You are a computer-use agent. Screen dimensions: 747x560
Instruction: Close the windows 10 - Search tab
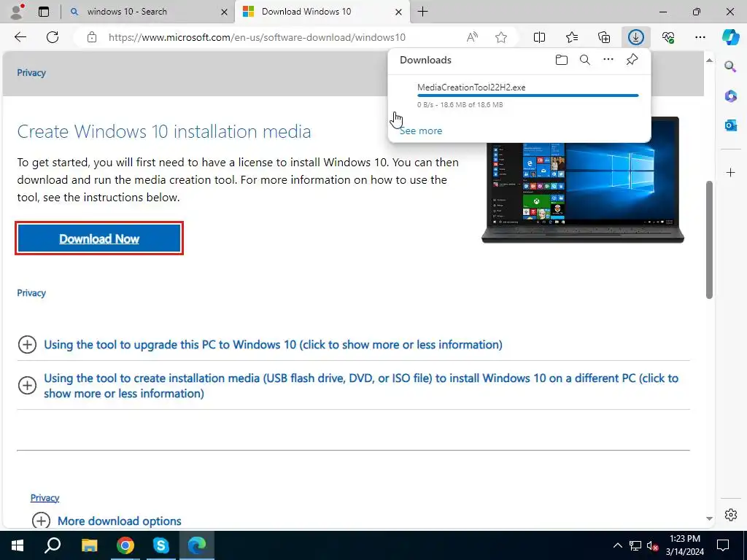224,12
